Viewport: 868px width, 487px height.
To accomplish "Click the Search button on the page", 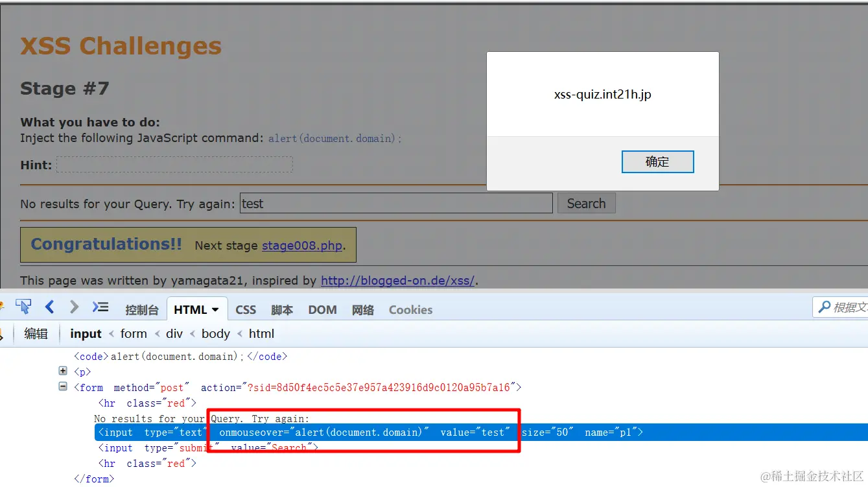I will point(586,204).
